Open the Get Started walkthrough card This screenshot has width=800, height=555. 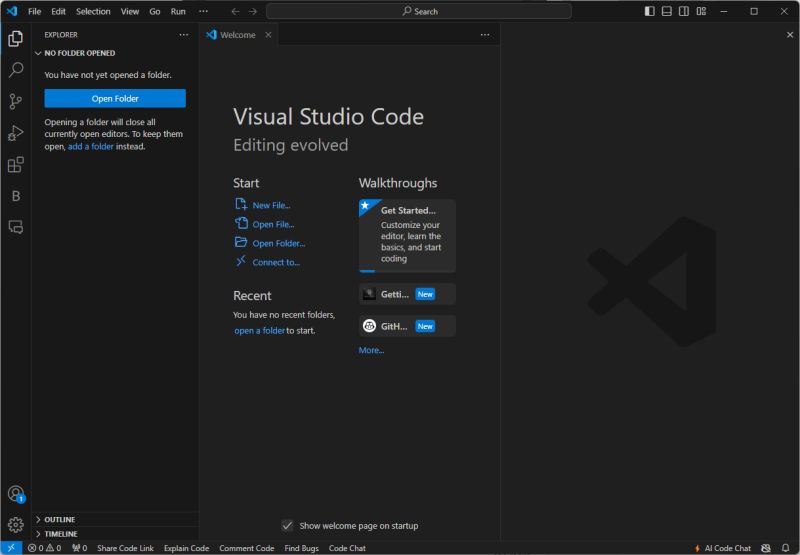pyautogui.click(x=407, y=235)
